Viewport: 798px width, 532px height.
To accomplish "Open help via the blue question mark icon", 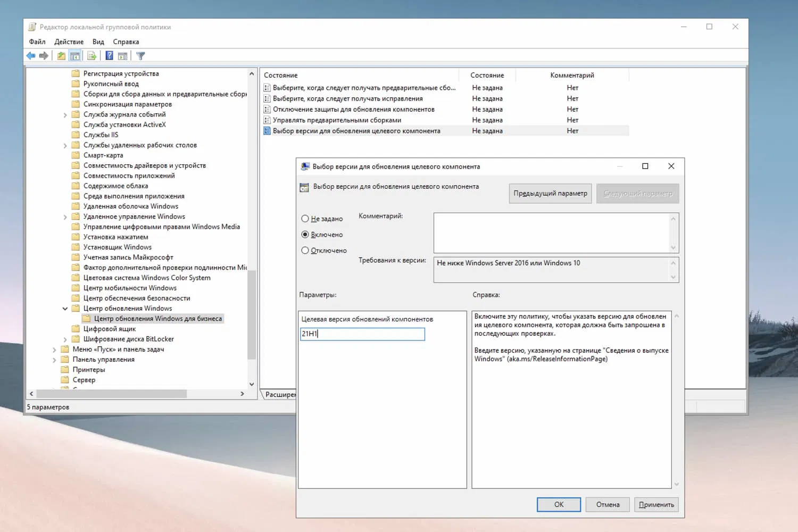I will point(109,56).
